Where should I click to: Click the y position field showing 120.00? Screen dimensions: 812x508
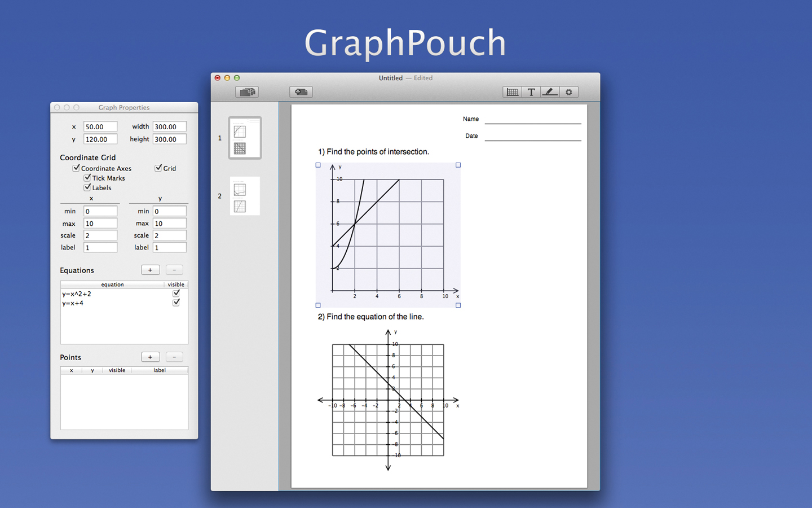pos(100,139)
